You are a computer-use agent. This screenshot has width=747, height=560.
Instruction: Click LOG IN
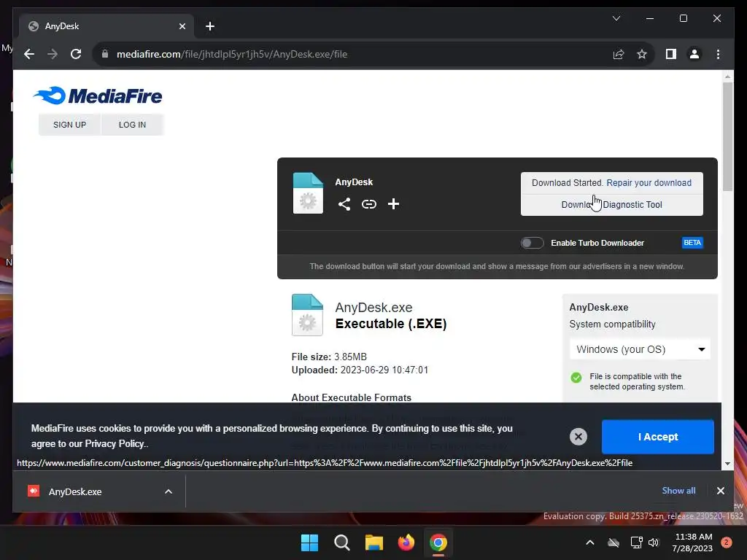132,125
